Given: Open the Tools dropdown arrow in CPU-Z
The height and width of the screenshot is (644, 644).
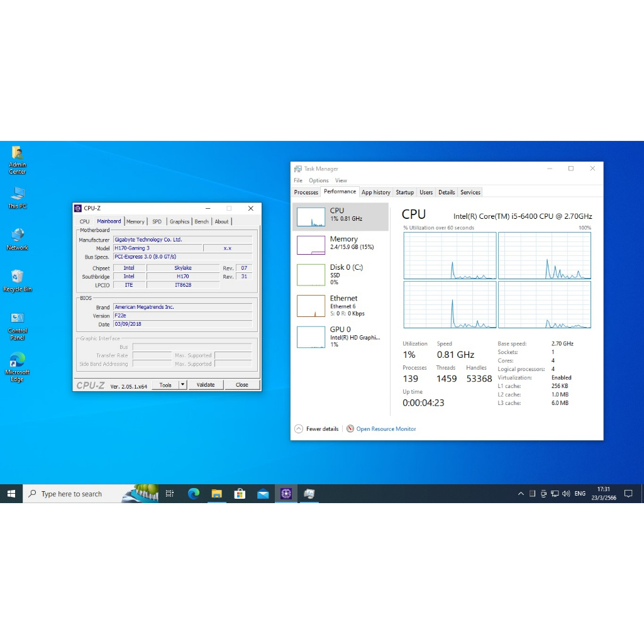Looking at the screenshot, I should (x=183, y=385).
